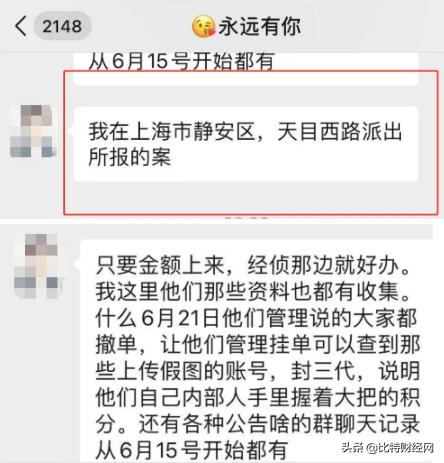View profile of the avatar beside 天目西路派出所 message
The width and height of the screenshot is (444, 463).
[32, 131]
